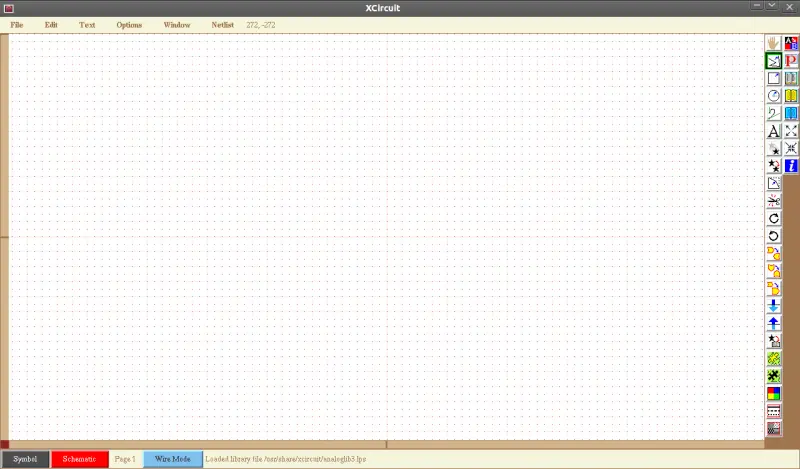Open the border line style icon
Image resolution: width=800 pixels, height=469 pixels.
tap(773, 411)
